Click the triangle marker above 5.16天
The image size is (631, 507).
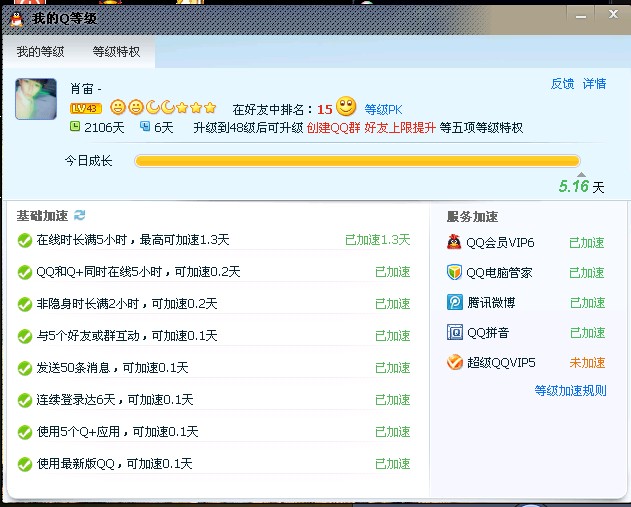click(x=581, y=174)
